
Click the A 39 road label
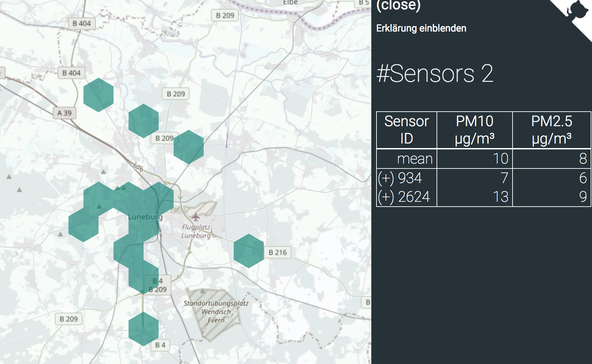pos(65,113)
